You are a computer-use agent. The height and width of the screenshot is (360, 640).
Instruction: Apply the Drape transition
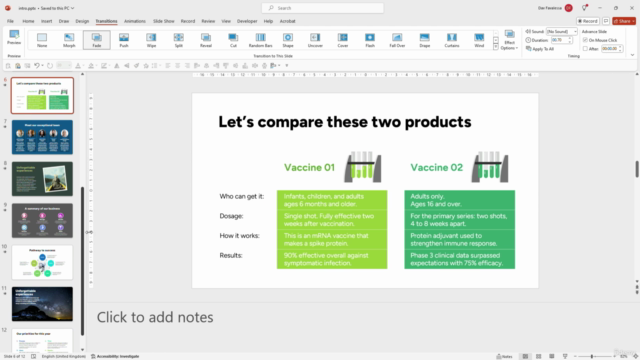[x=424, y=40]
